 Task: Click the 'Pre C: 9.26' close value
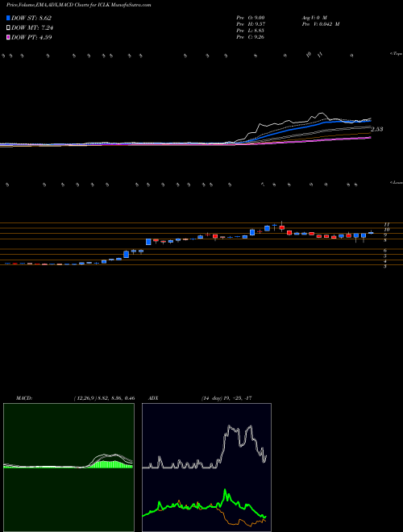251,37
